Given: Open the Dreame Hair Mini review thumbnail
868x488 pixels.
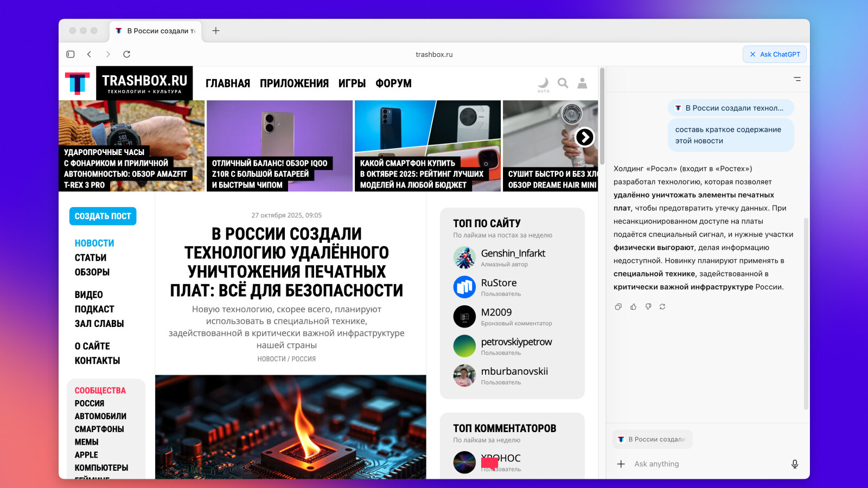Looking at the screenshot, I should pyautogui.click(x=551, y=146).
